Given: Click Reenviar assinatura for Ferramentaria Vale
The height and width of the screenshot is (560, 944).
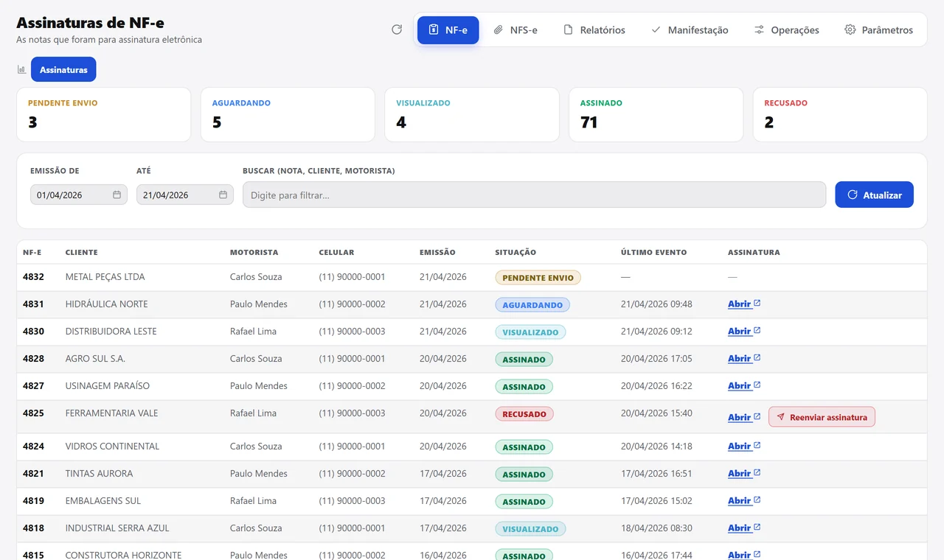Looking at the screenshot, I should tap(822, 417).
